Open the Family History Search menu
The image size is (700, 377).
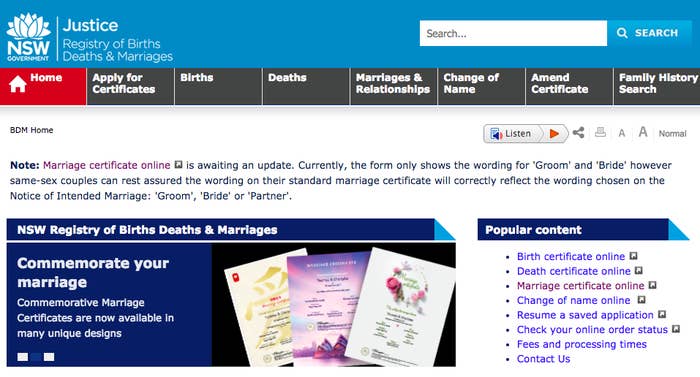(x=657, y=87)
